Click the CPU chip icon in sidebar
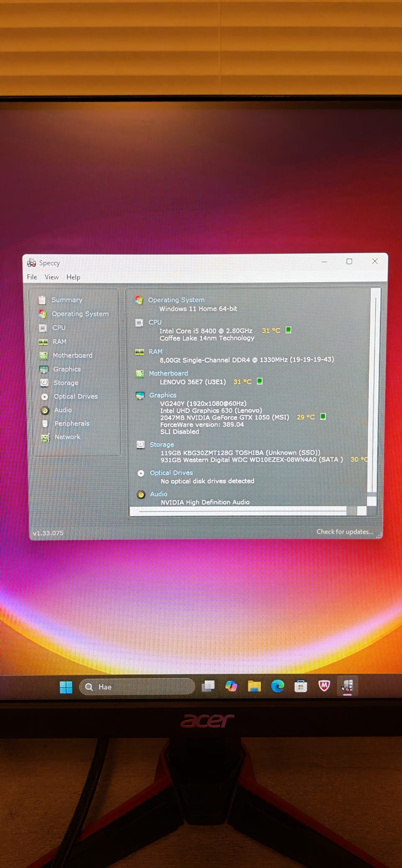Image resolution: width=402 pixels, height=868 pixels. click(x=43, y=328)
